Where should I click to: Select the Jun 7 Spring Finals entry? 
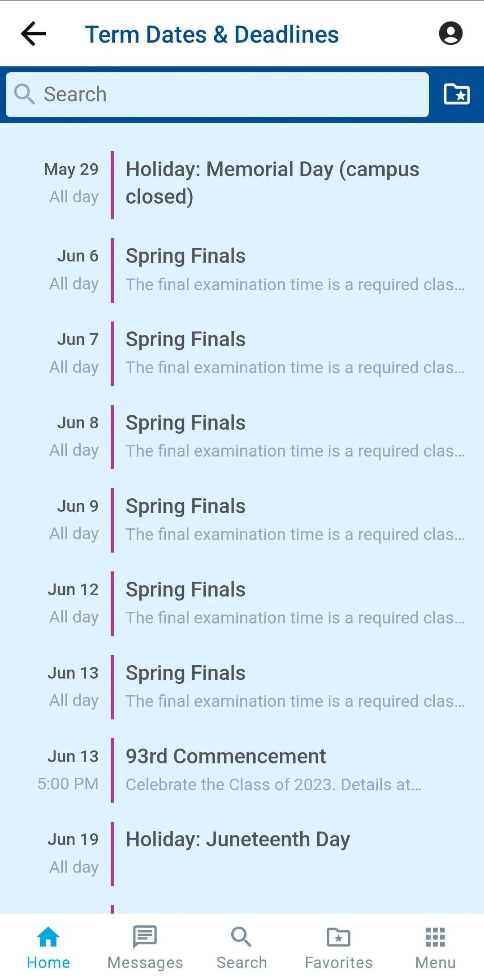tap(242, 353)
